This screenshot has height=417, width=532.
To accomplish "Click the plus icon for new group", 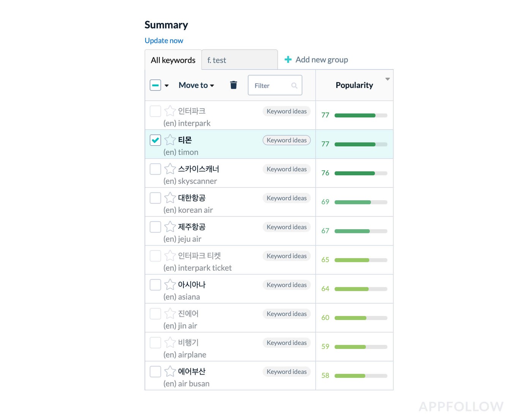I will click(288, 60).
